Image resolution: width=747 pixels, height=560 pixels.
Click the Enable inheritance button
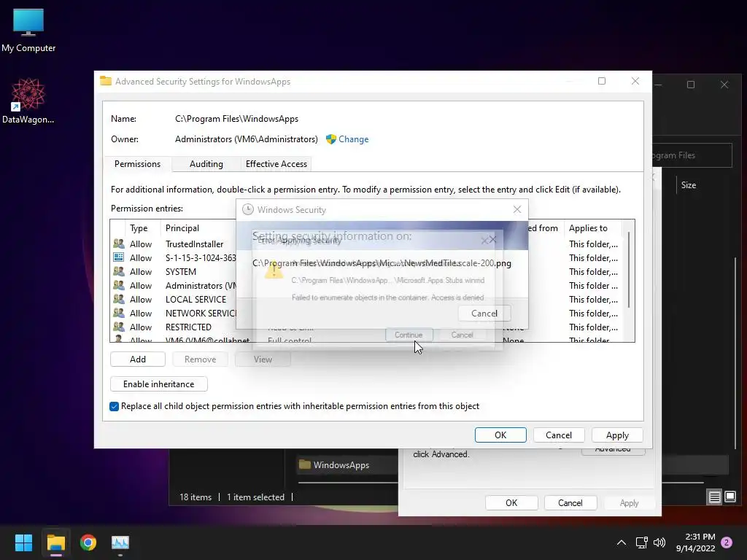[158, 384]
